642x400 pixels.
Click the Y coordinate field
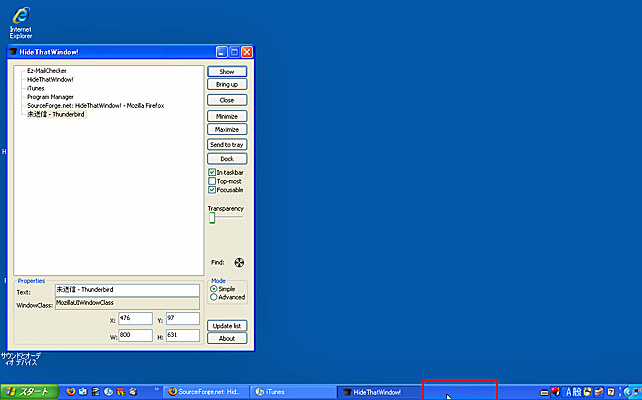pos(183,319)
